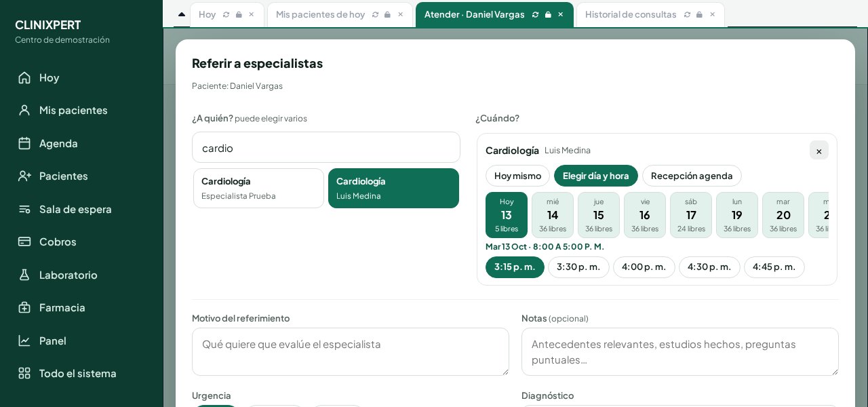Select day Hoy 13 with 5 libres
868x407 pixels.
pos(507,215)
